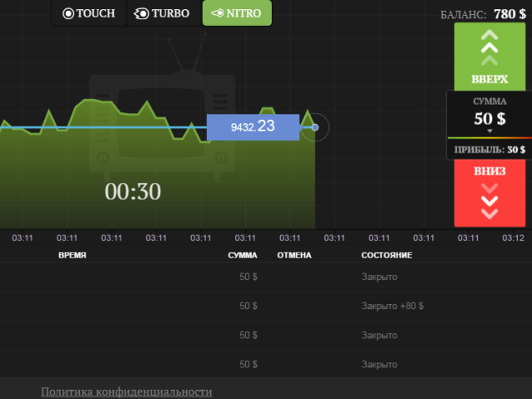Click the NITRO rocket icon
The width and height of the screenshot is (532, 399).
pos(218,13)
